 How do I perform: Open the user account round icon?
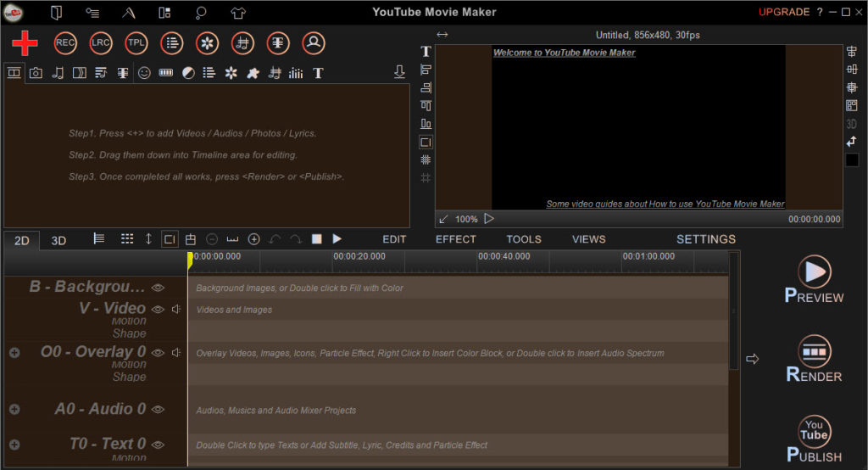point(314,42)
